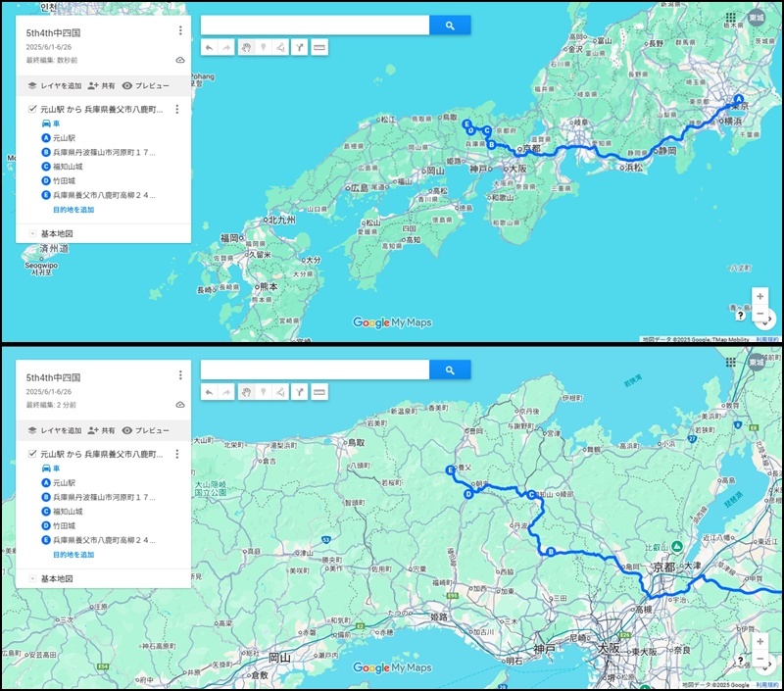Select the hand pan tool in upper map
The width and height of the screenshot is (784, 691).
tap(246, 47)
